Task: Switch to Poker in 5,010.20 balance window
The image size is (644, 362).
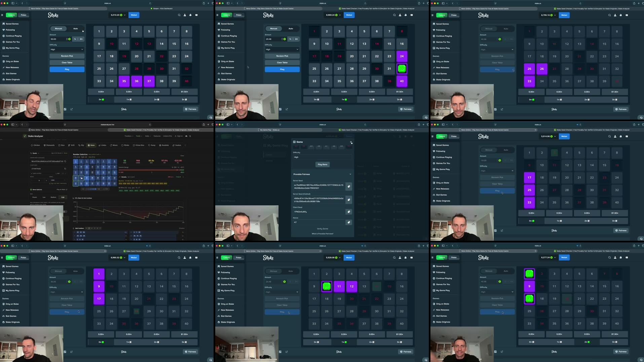Action: (24, 15)
